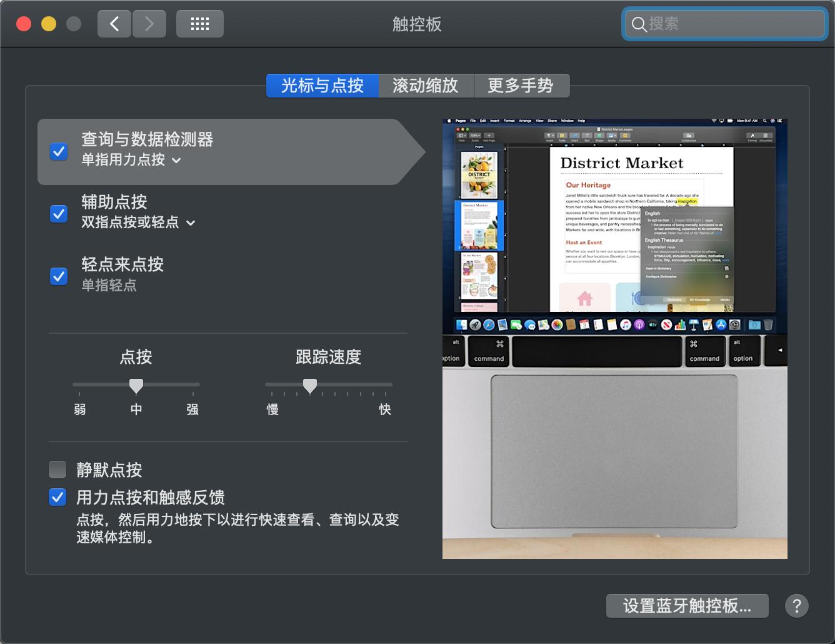The height and width of the screenshot is (644, 835).
Task: Select the 光标与点按 tab
Action: (x=322, y=86)
